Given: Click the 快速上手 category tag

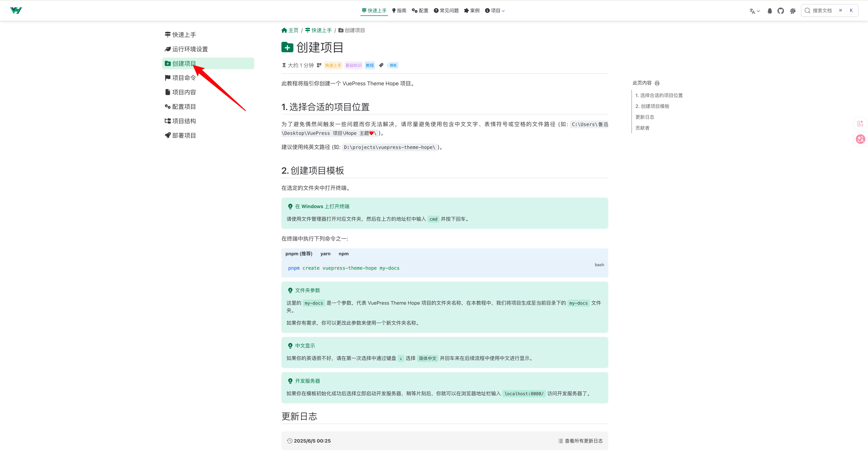Looking at the screenshot, I should coord(333,65).
